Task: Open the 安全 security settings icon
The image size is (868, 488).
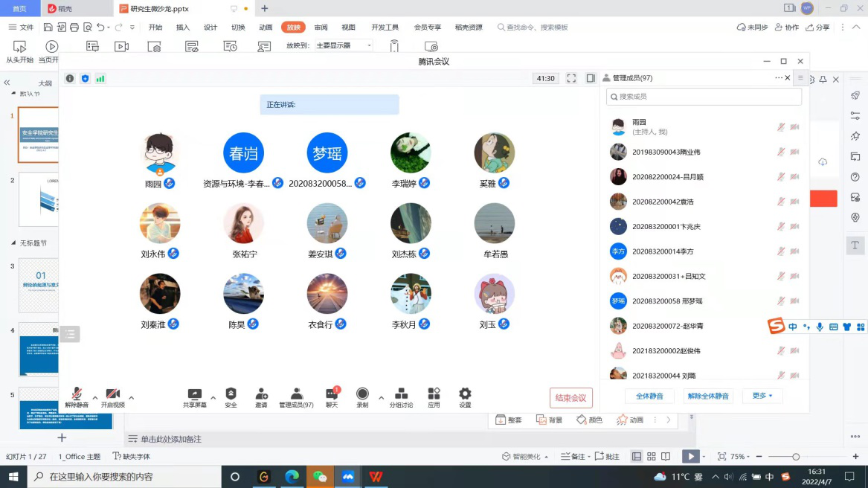Action: click(x=231, y=397)
